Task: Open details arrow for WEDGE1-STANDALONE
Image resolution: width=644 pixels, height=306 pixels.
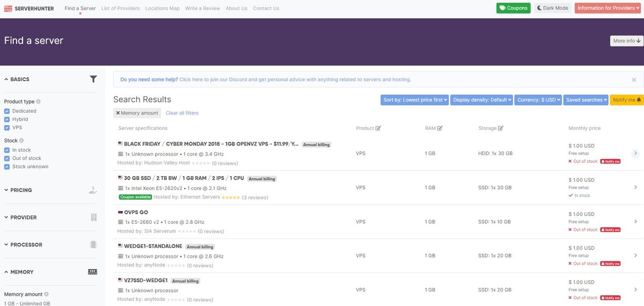Action: (x=635, y=256)
